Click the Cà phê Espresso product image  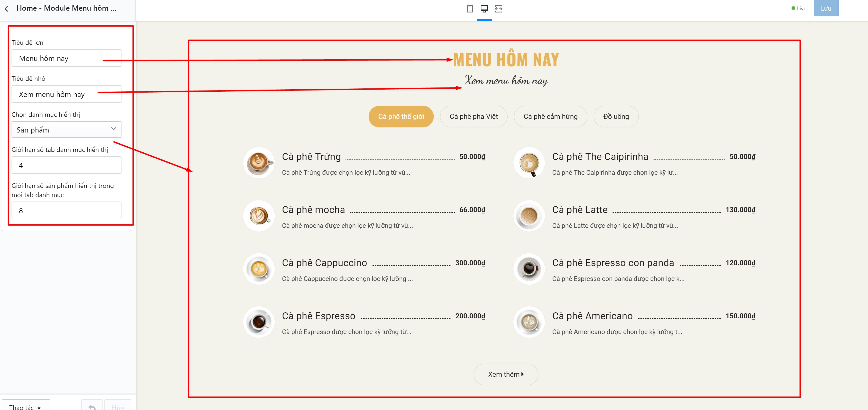point(259,322)
